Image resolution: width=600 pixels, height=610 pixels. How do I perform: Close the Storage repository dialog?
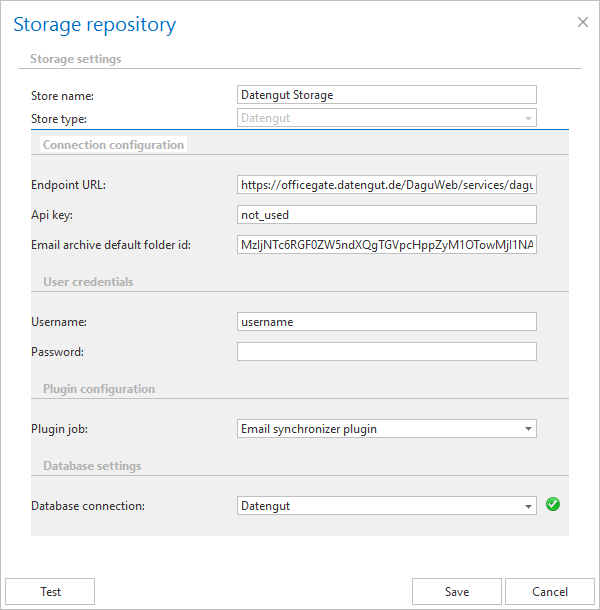(583, 21)
